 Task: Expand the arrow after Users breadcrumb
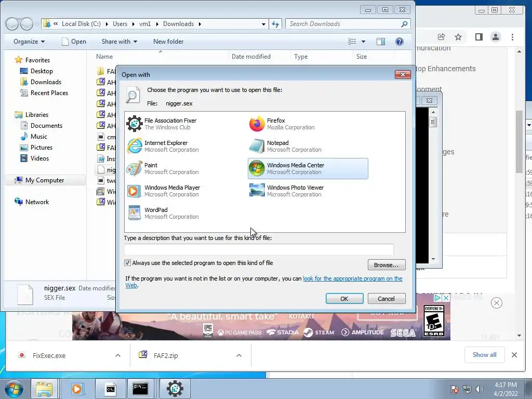click(x=134, y=24)
